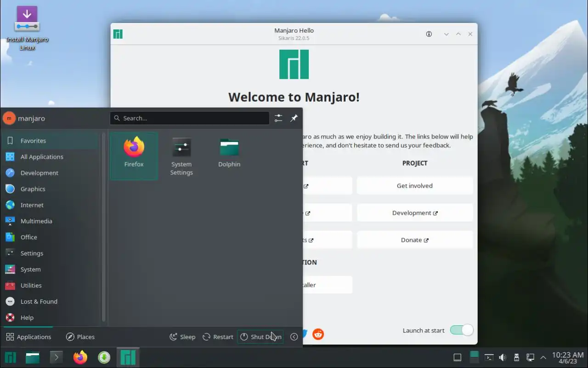588x368 pixels.
Task: Open the volume tray icon
Action: [x=503, y=357]
